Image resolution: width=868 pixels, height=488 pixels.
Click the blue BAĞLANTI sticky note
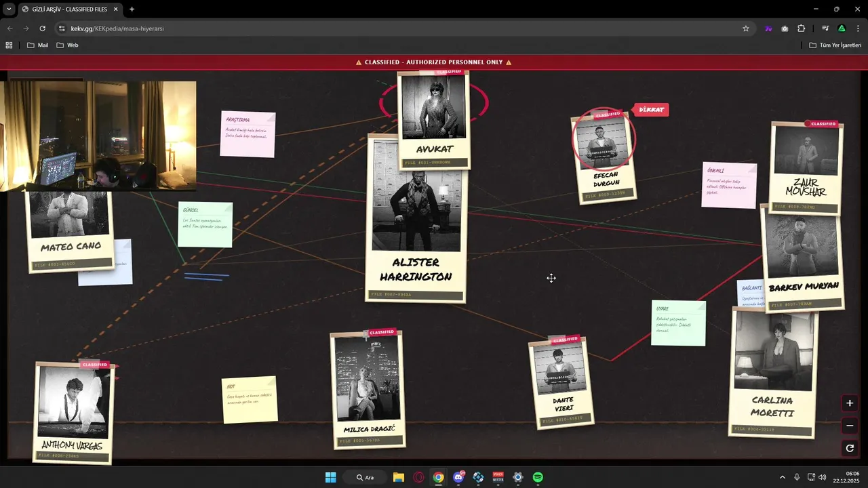[750, 293]
